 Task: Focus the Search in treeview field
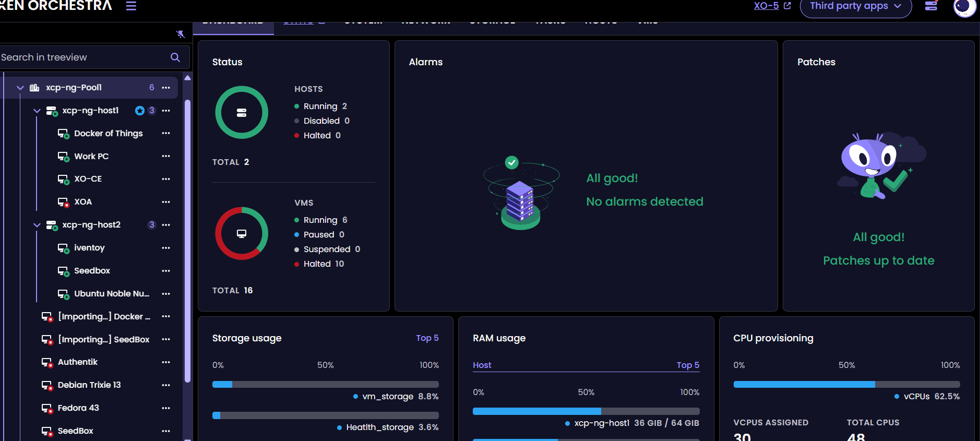(83, 57)
